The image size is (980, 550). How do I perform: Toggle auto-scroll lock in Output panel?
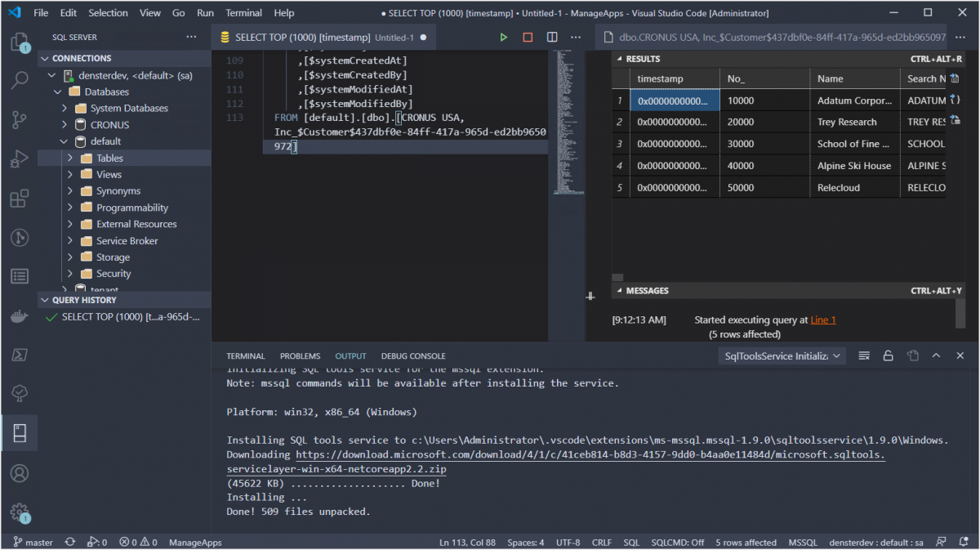pyautogui.click(x=888, y=355)
